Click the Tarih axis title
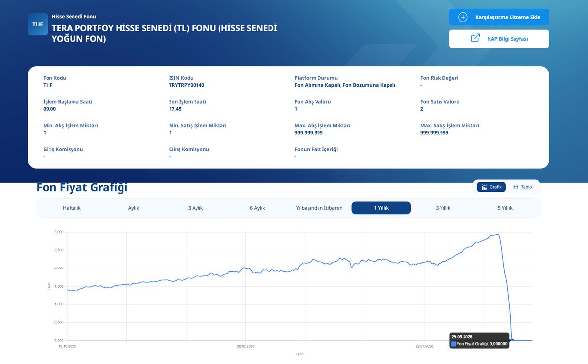Image resolution: width=588 pixels, height=364 pixels. coord(299,354)
